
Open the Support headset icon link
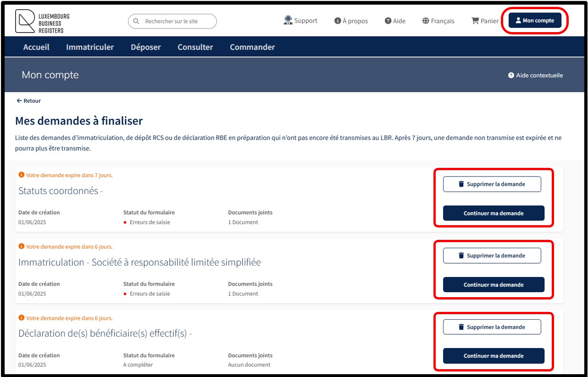(288, 20)
